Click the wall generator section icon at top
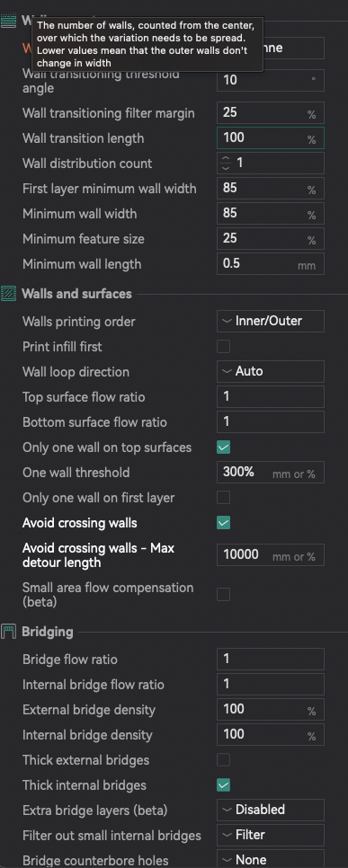 (8, 21)
